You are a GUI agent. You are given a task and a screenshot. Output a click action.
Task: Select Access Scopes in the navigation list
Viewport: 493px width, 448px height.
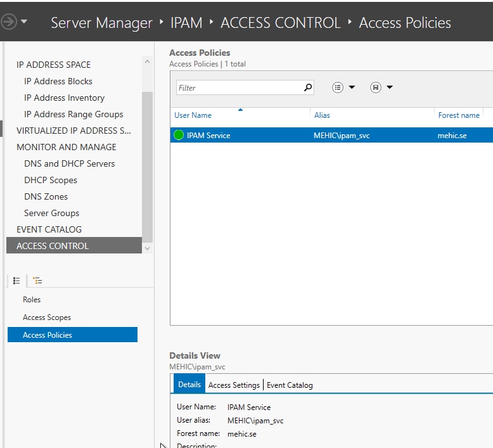click(x=47, y=317)
